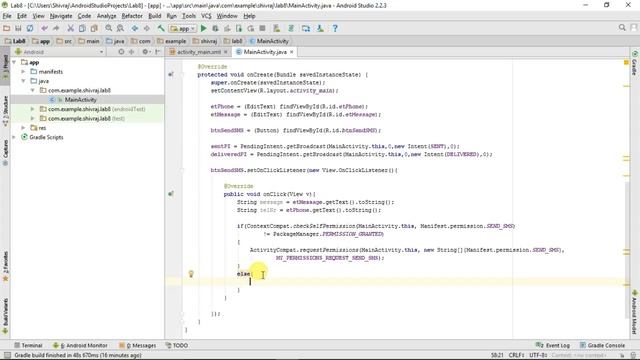Open the Navigate menu
Image resolution: width=640 pixels, height=360 pixels.
(61, 16)
